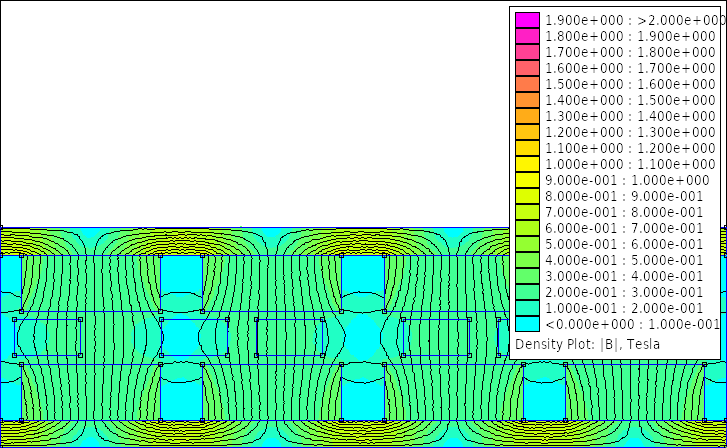
Task: Click the swatch for 1.400e+000 : 1.500e+000
Action: [x=527, y=100]
